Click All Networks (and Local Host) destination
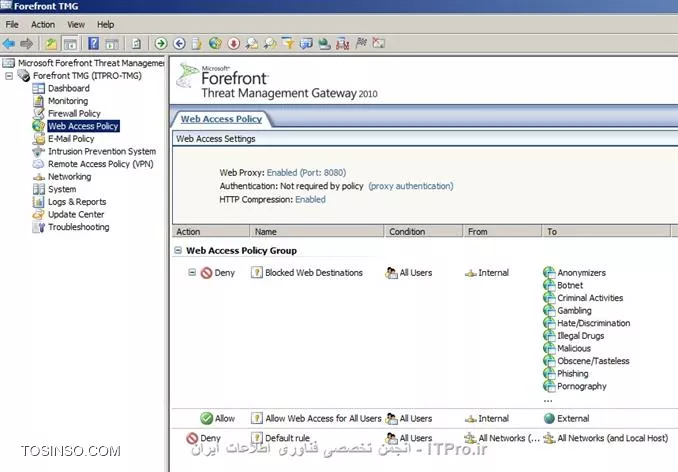The image size is (678, 472). 612,438
